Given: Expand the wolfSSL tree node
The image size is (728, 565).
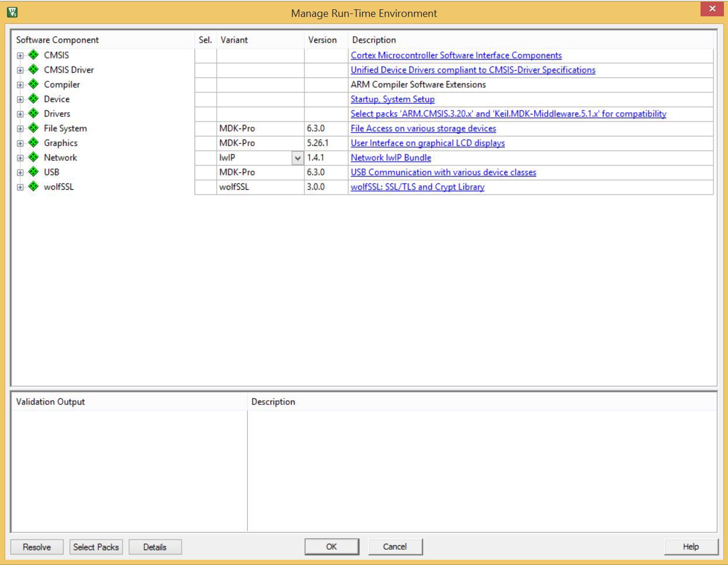Looking at the screenshot, I should [x=20, y=187].
